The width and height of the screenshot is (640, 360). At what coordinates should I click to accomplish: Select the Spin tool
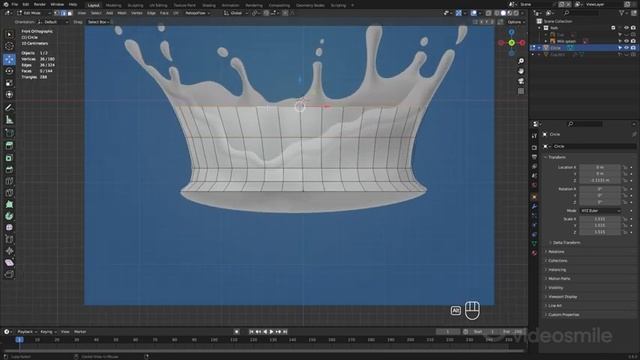(x=9, y=216)
